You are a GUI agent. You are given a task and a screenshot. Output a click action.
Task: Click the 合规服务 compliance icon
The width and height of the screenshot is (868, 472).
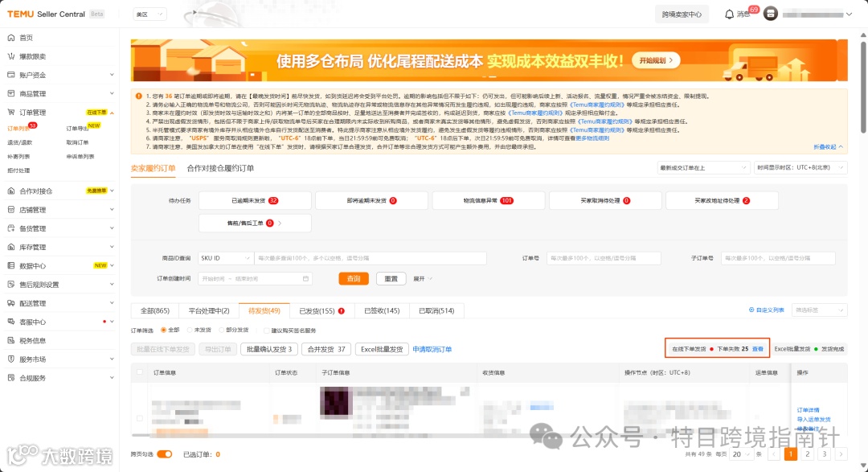click(x=11, y=378)
